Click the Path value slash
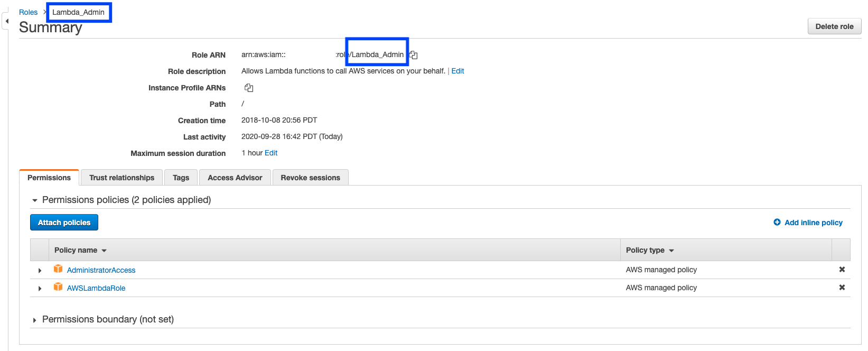This screenshot has width=868, height=351. pyautogui.click(x=243, y=104)
